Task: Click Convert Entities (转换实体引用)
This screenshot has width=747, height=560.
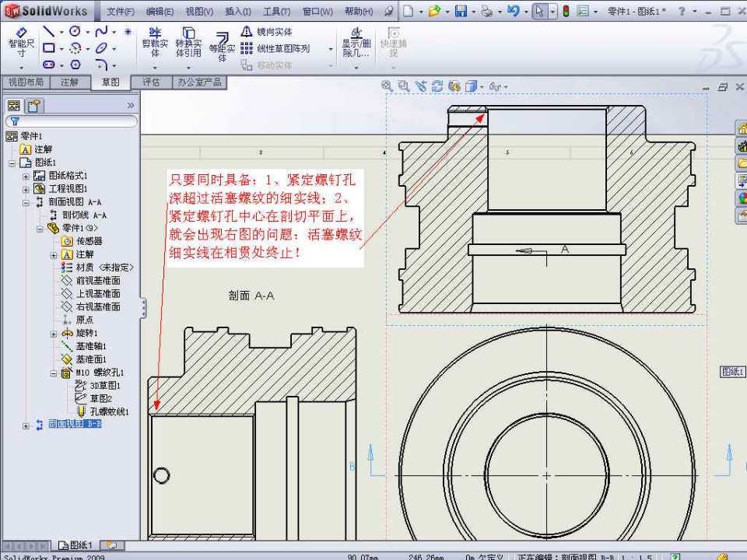Action: pos(188,42)
